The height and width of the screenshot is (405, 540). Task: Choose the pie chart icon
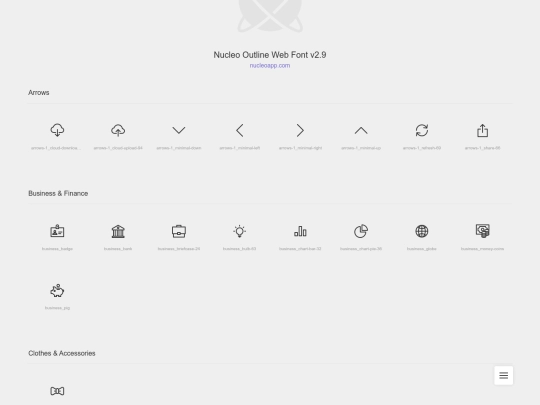(361, 231)
